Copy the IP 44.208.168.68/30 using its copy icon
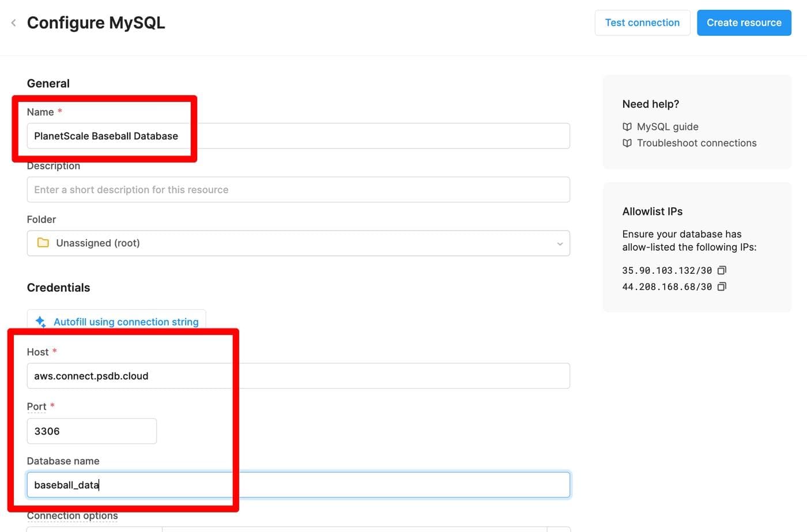This screenshot has width=807, height=532. click(x=722, y=286)
